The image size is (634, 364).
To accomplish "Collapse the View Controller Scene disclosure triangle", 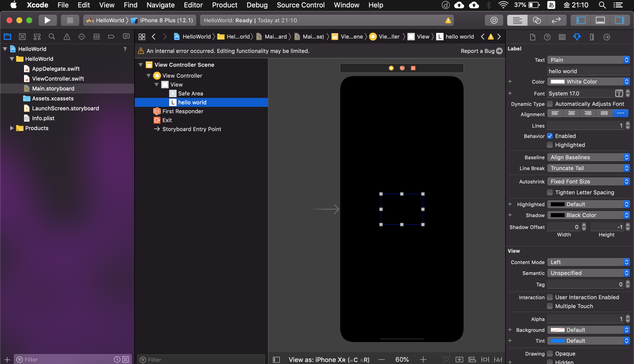I will [140, 65].
